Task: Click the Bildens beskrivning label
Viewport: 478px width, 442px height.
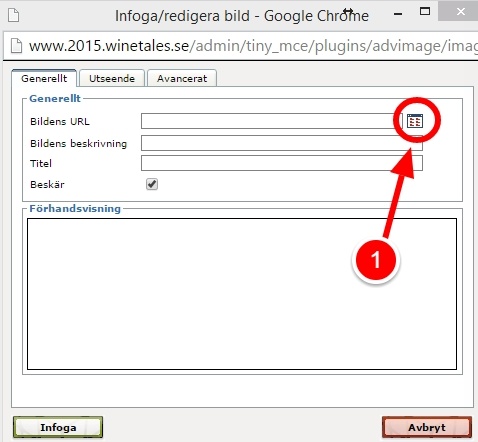Action: pyautogui.click(x=79, y=143)
